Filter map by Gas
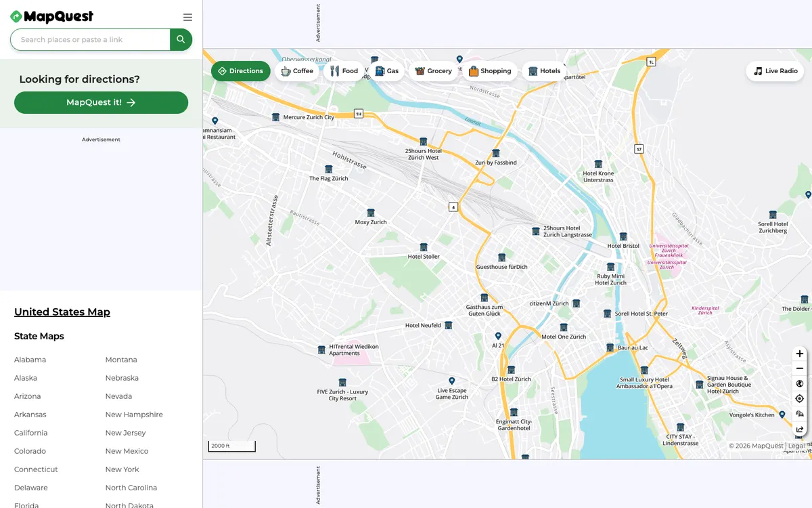Viewport: 812px width, 508px height. [x=386, y=71]
